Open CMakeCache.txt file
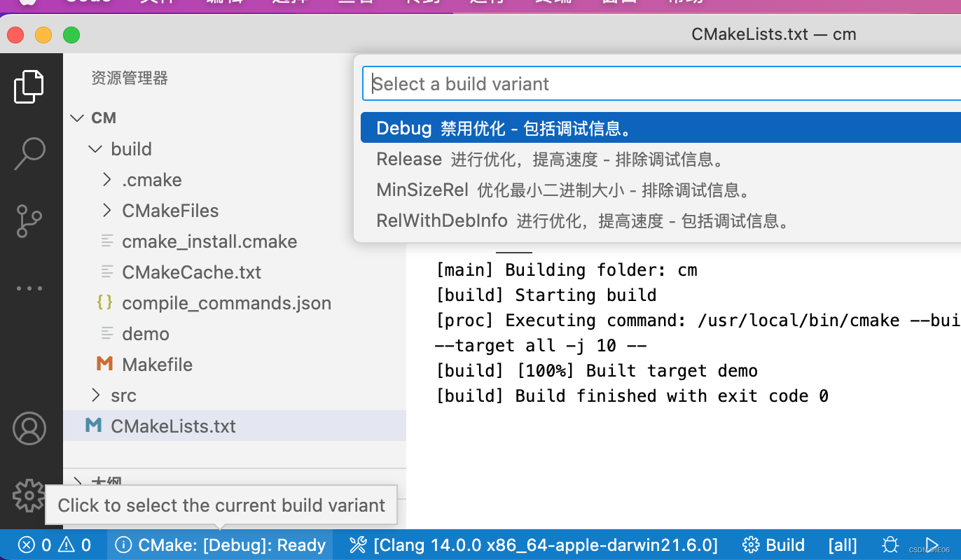Screen dimensions: 961x560 191,272
